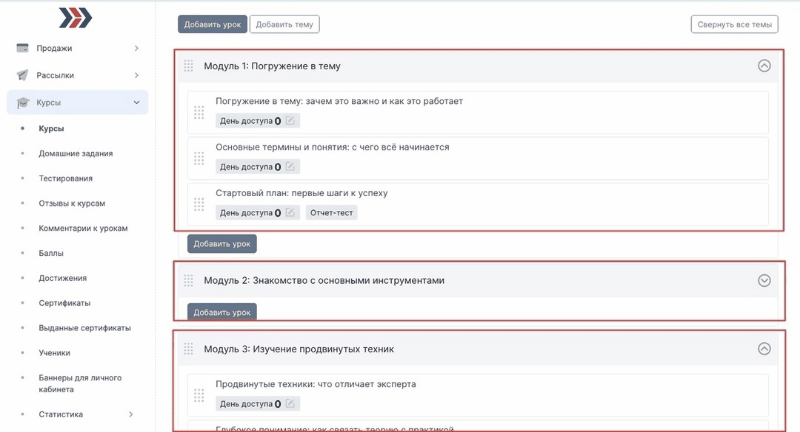This screenshot has width=800, height=432.
Task: Click the drag handle of Модуль 3
Action: click(x=189, y=349)
